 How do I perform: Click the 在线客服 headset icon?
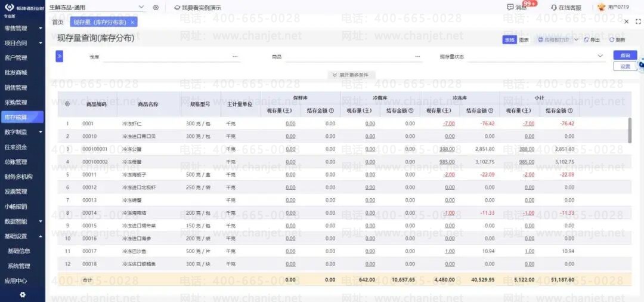tap(553, 7)
